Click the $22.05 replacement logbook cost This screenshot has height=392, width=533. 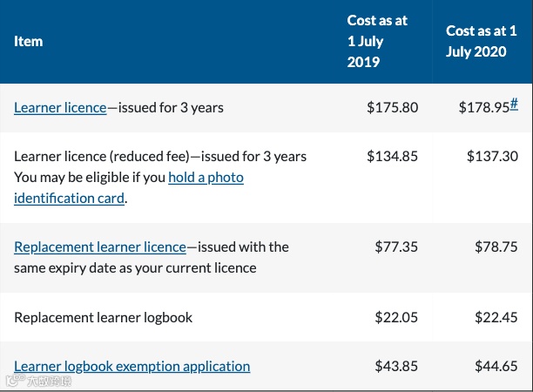[x=396, y=317]
